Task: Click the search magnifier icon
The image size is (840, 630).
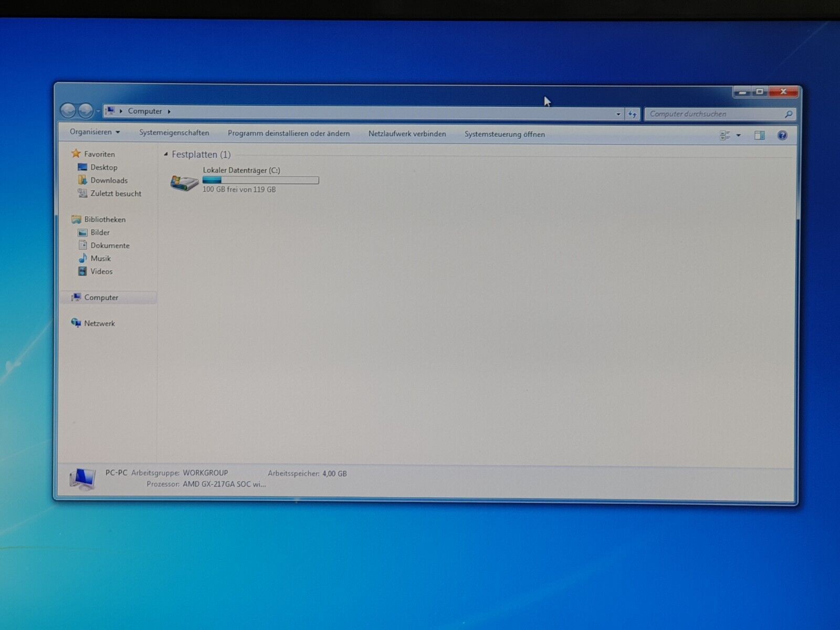Action: 788,114
